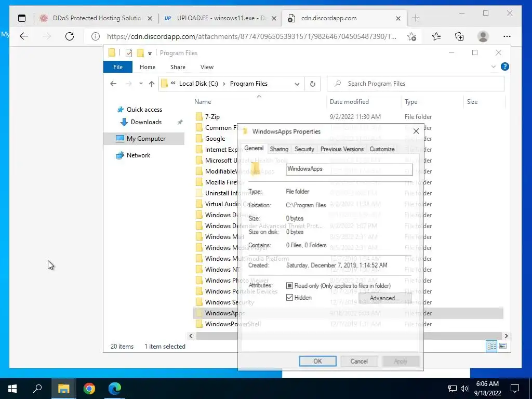This screenshot has height=399, width=532.
Task: Sort by the Date modified column header
Action: pyautogui.click(x=349, y=102)
